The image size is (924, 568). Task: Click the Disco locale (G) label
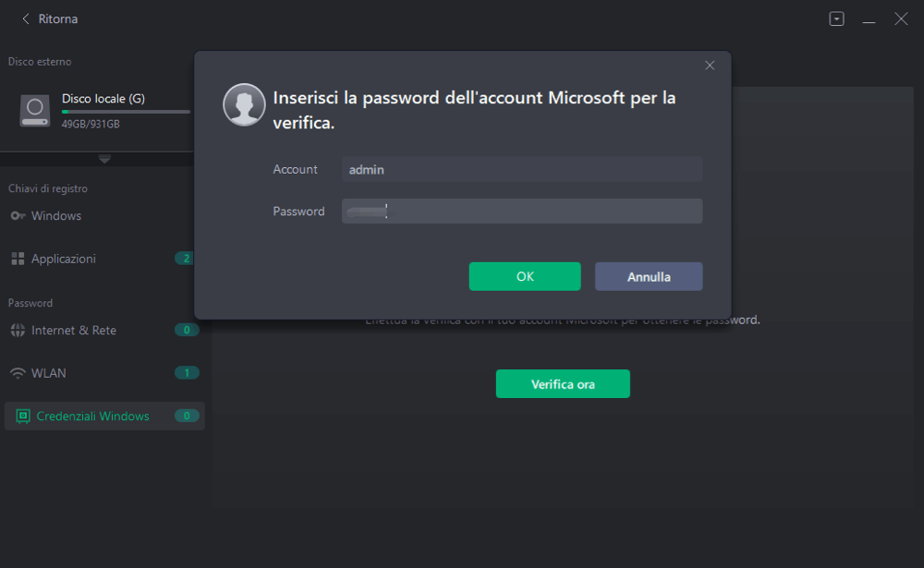(103, 99)
